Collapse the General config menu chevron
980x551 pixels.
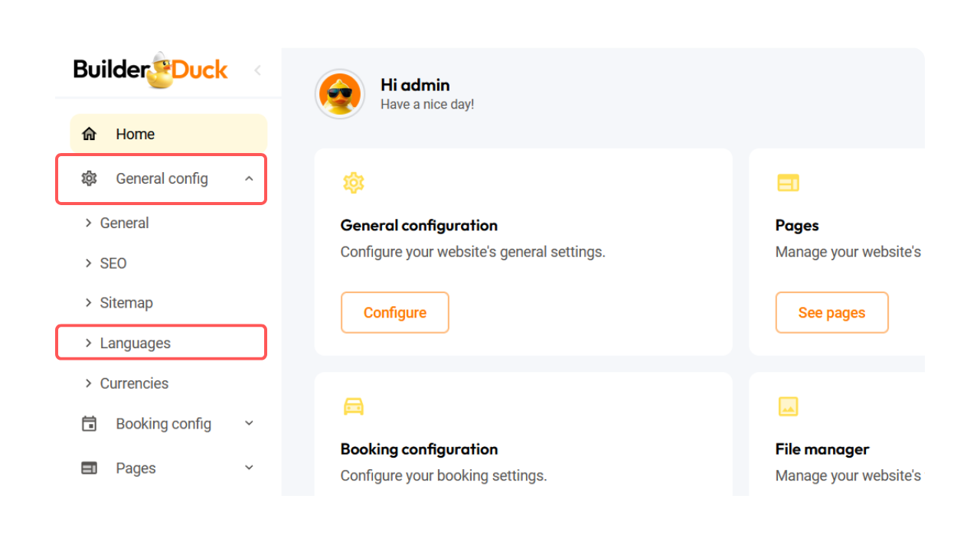[249, 178]
